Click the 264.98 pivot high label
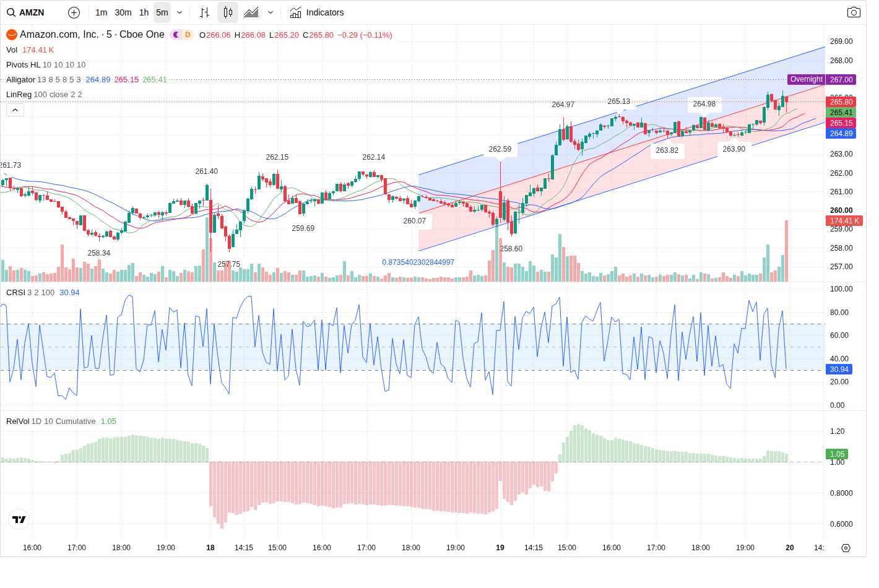The width and height of the screenshot is (879, 588). tap(704, 104)
